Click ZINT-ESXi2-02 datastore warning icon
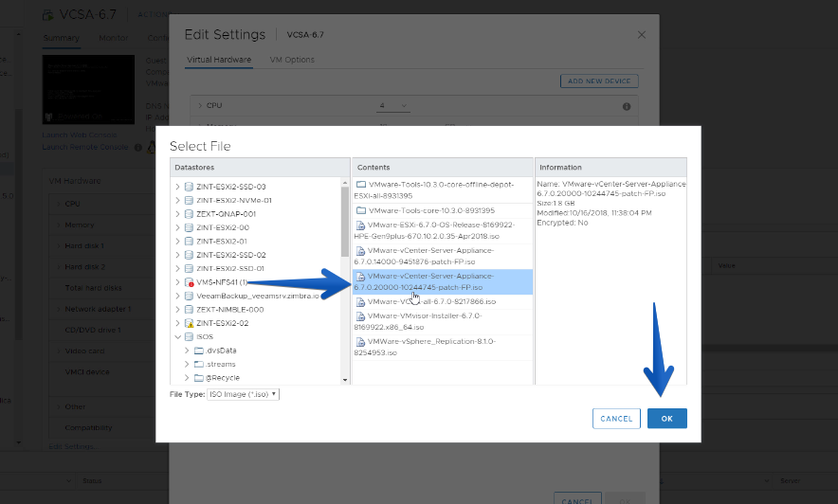This screenshot has width=838, height=504. coord(189,324)
